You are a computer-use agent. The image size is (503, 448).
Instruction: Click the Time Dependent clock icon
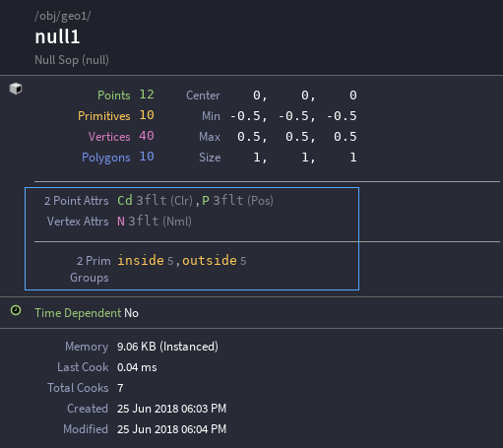(16, 310)
